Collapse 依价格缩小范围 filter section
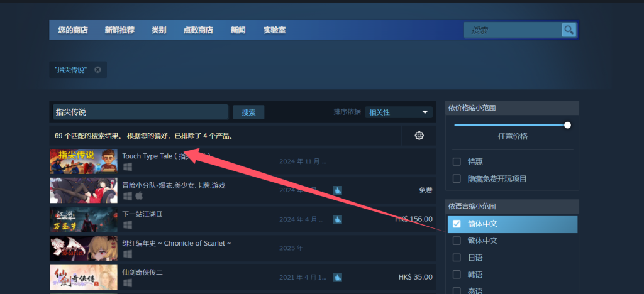 pos(512,108)
